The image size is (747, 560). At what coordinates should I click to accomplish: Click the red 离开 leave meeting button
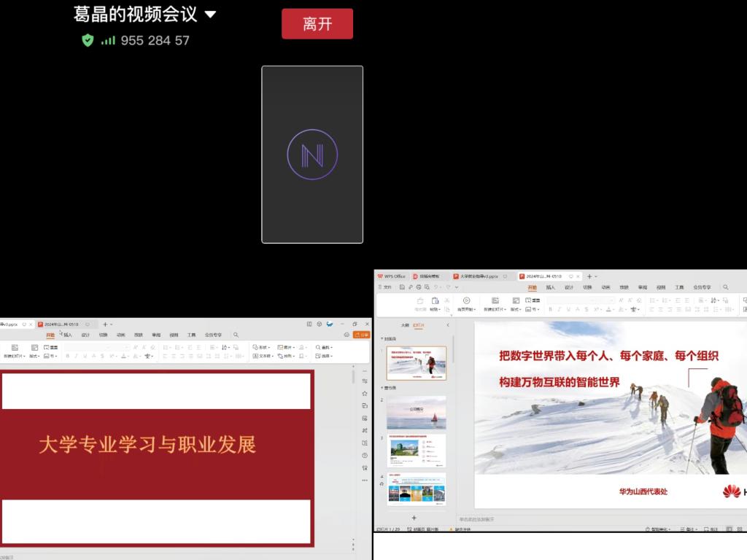point(317,24)
